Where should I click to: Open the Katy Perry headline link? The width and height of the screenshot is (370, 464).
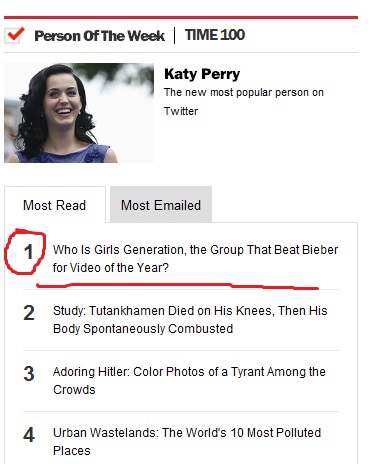(x=202, y=74)
